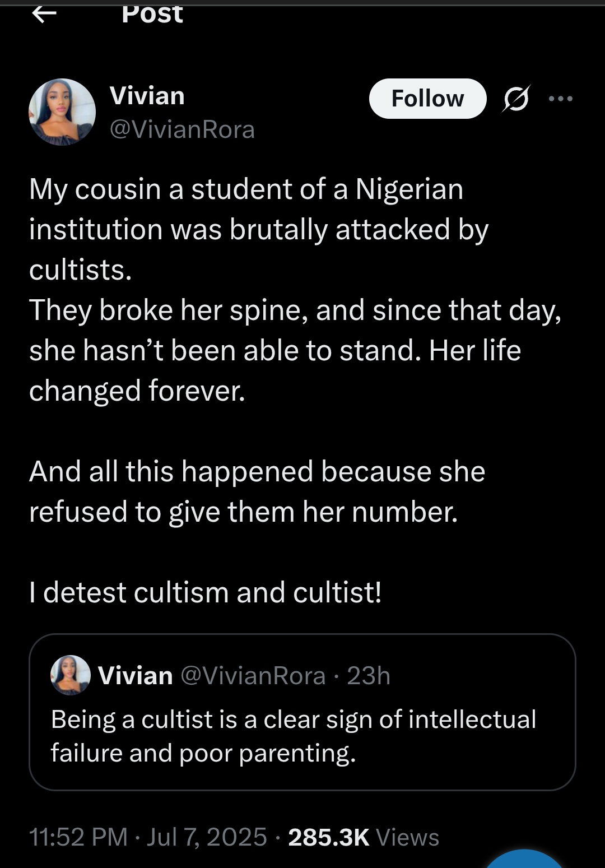Follow the VivianRora account
The height and width of the screenshot is (868, 605).
click(x=427, y=99)
